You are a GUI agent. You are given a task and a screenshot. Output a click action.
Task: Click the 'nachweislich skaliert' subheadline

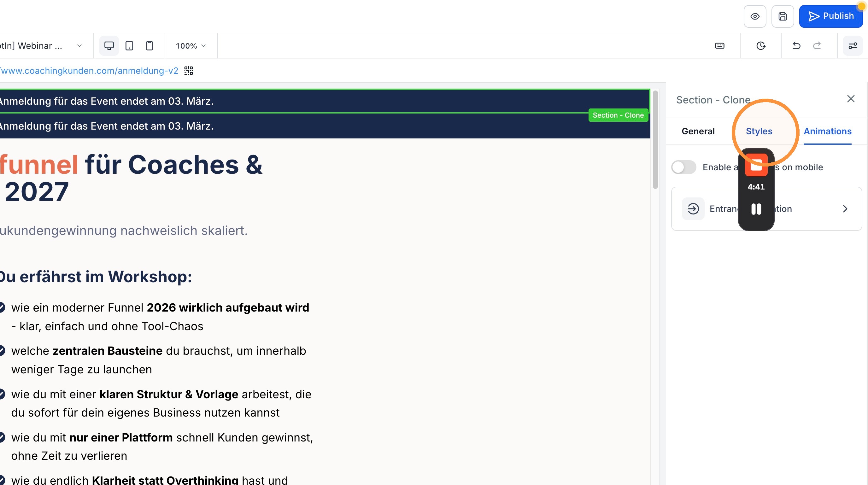coord(123,231)
